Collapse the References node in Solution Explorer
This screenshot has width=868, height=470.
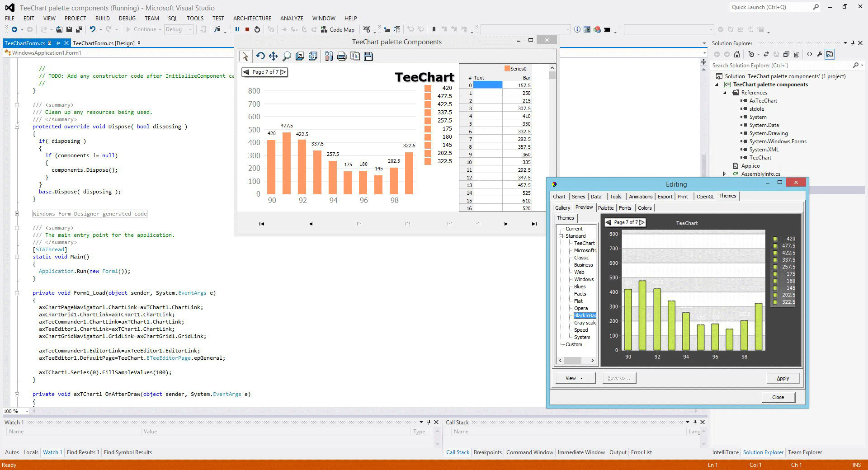click(x=725, y=93)
